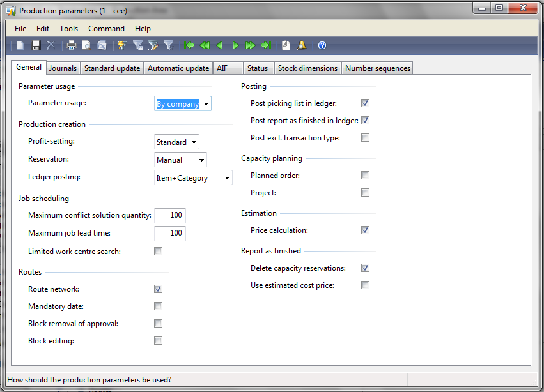This screenshot has height=392, width=544.
Task: Click the Print toolbar icon
Action: [x=70, y=45]
